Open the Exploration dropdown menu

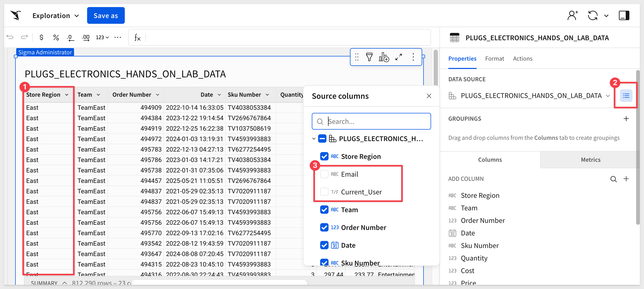click(56, 16)
